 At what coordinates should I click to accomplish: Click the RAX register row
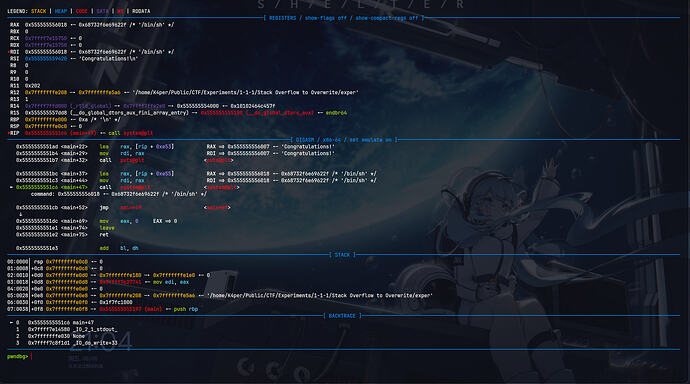[92, 25]
